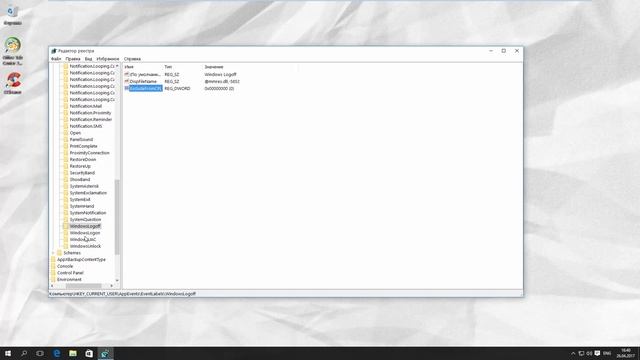
Task: Select the DispFileName value
Action: (x=143, y=81)
